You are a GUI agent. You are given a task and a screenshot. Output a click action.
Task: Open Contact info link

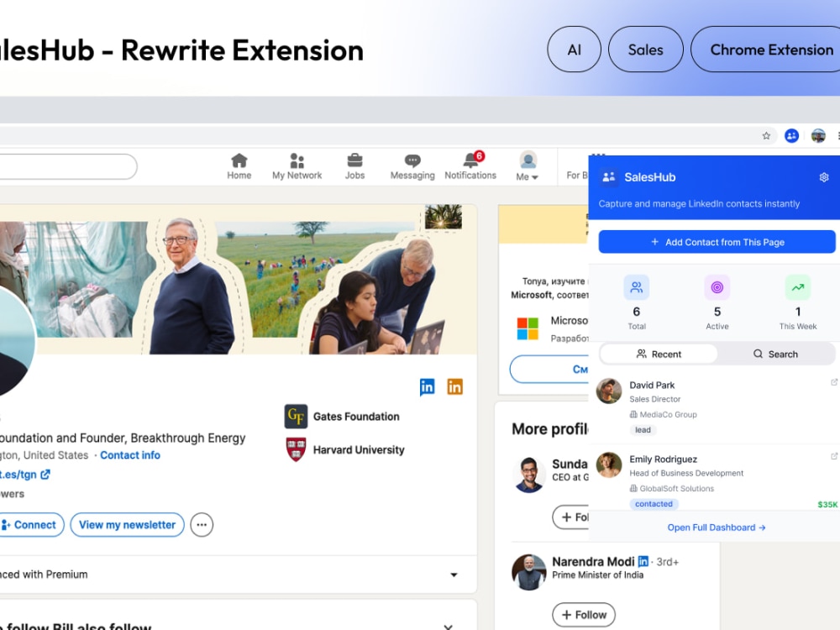(x=130, y=454)
